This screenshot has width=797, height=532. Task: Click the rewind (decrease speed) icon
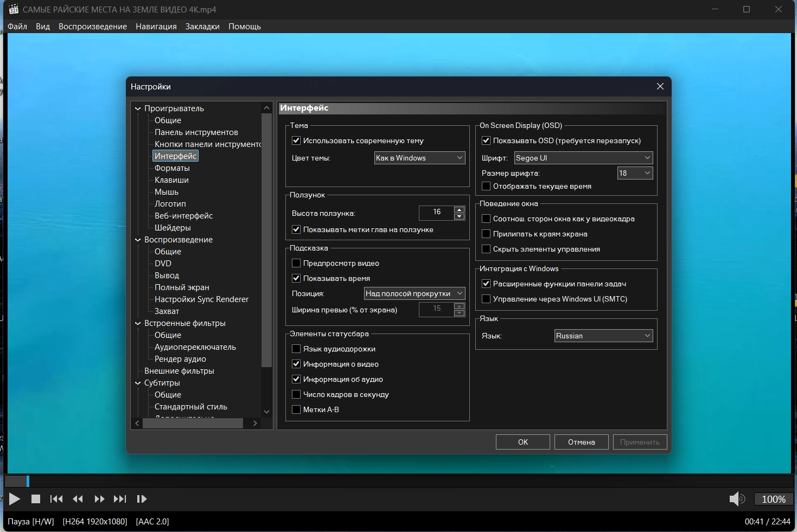78,499
